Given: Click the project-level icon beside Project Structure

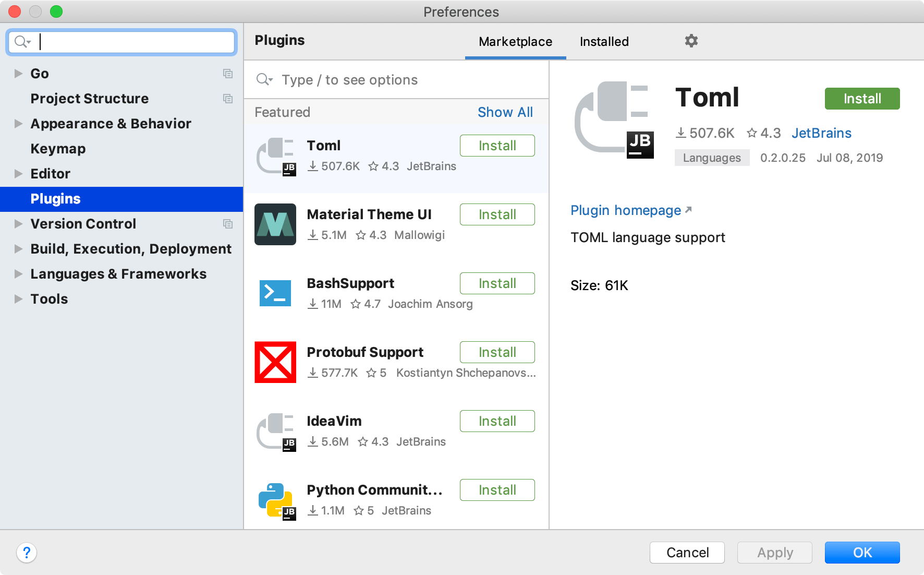Looking at the screenshot, I should point(228,99).
